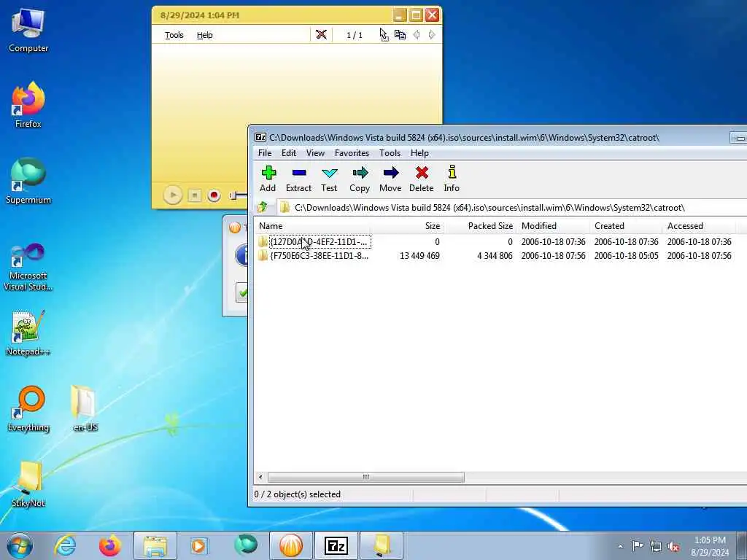Open the Favorites menu in 7-Zip
This screenshot has width=747, height=560.
352,153
